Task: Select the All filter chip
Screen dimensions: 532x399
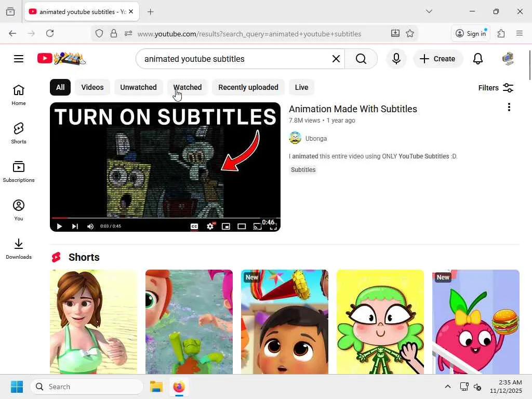Action: point(60,87)
